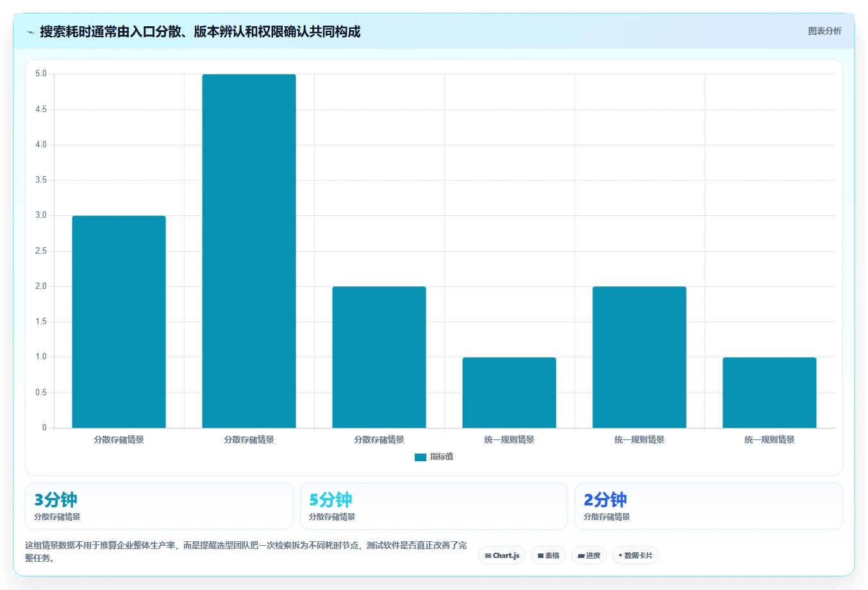
Task: Click the y-axis label 3.5
Action: 41,180
